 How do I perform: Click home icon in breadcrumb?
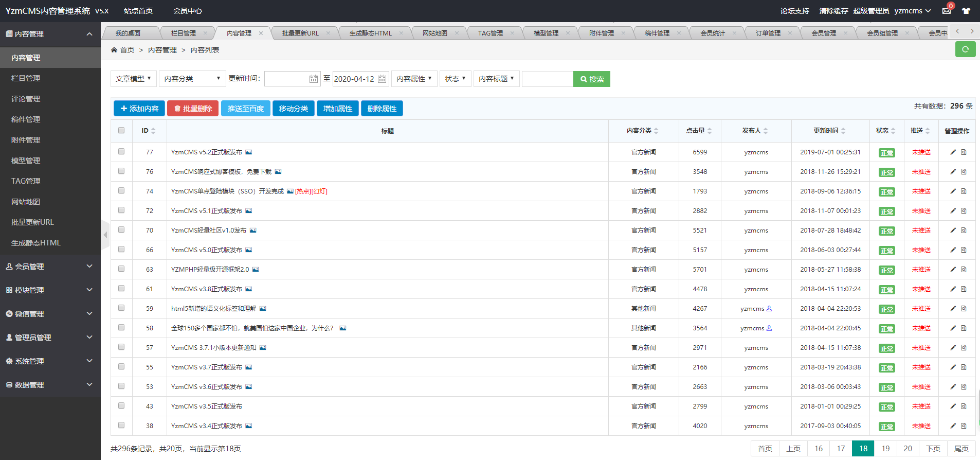[114, 50]
